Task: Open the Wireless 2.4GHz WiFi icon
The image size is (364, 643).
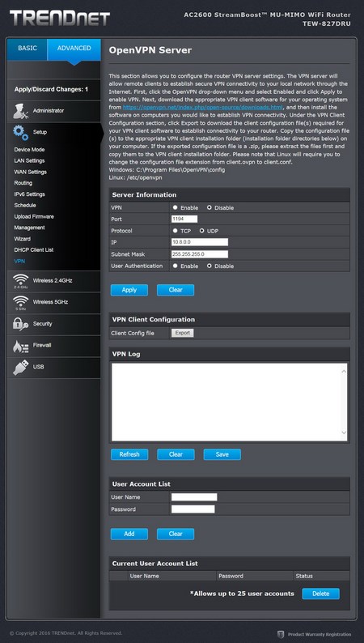Action: (20, 281)
